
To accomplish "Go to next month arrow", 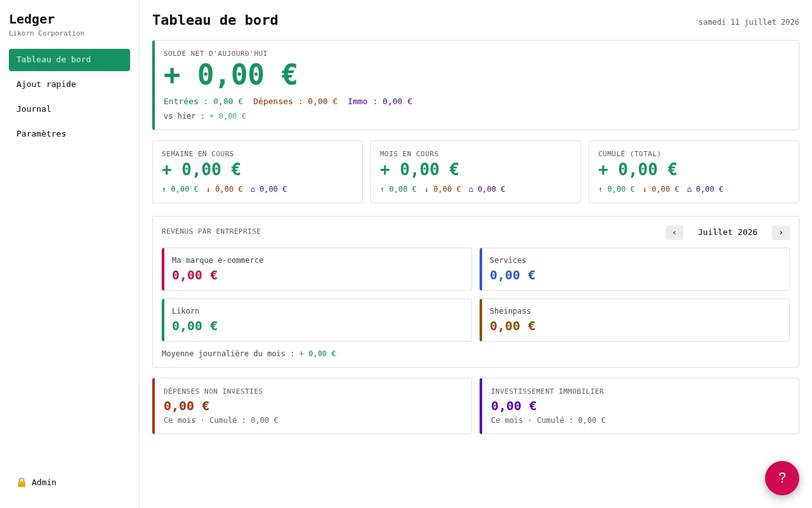I will pos(781,232).
